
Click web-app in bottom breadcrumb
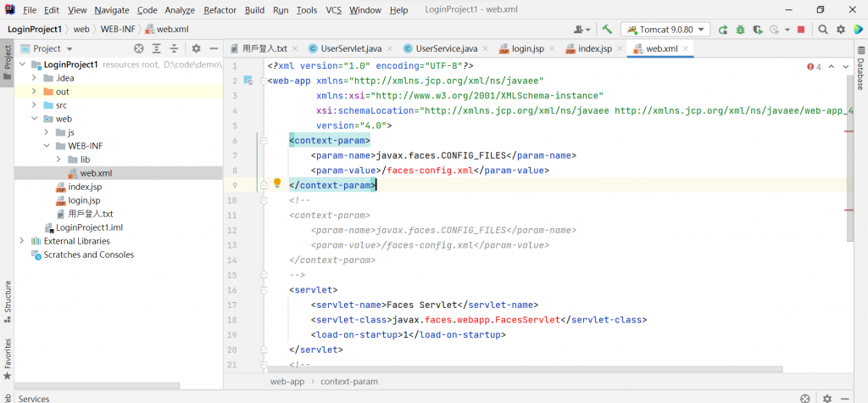pyautogui.click(x=287, y=382)
